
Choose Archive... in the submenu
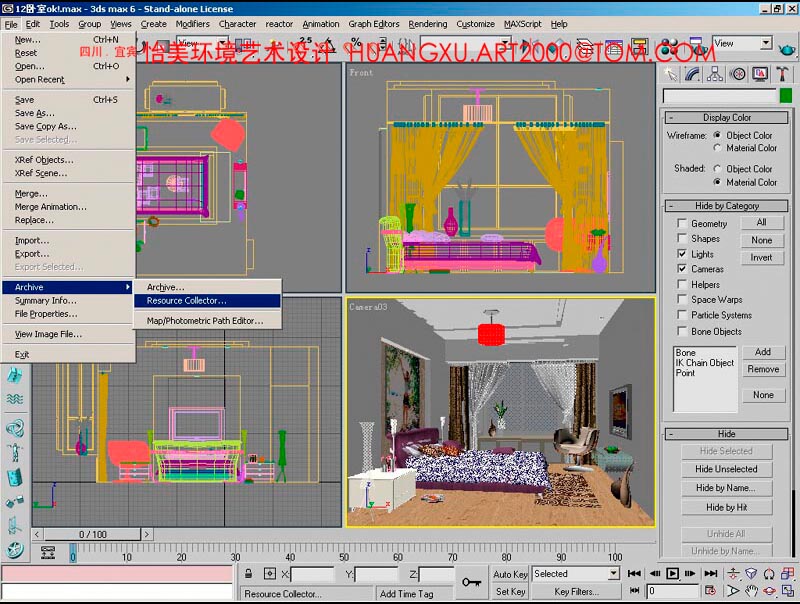(207, 287)
